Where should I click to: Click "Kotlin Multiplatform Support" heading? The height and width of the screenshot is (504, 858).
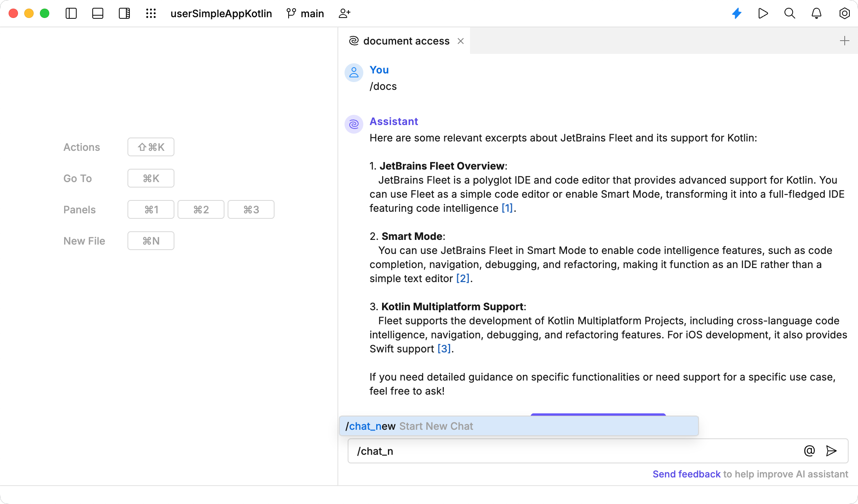452,307
